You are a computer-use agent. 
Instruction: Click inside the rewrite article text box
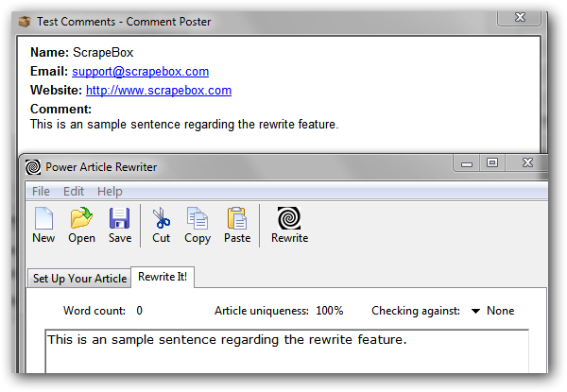287,351
